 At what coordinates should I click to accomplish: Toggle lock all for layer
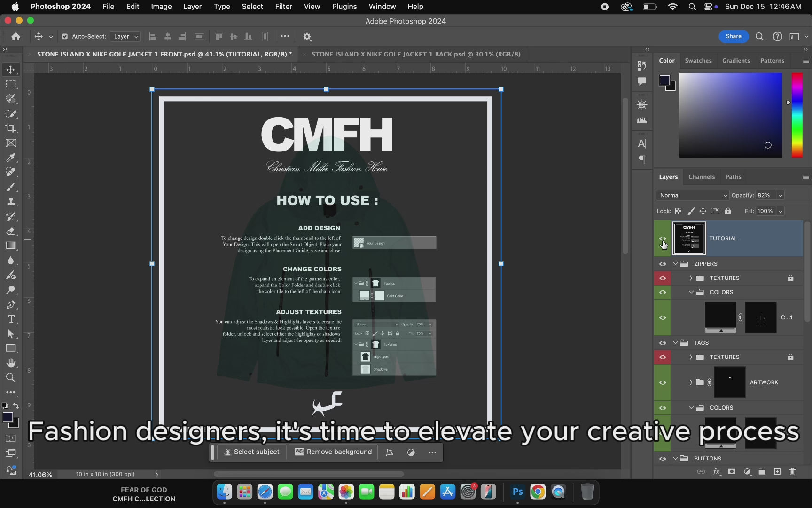tap(728, 211)
